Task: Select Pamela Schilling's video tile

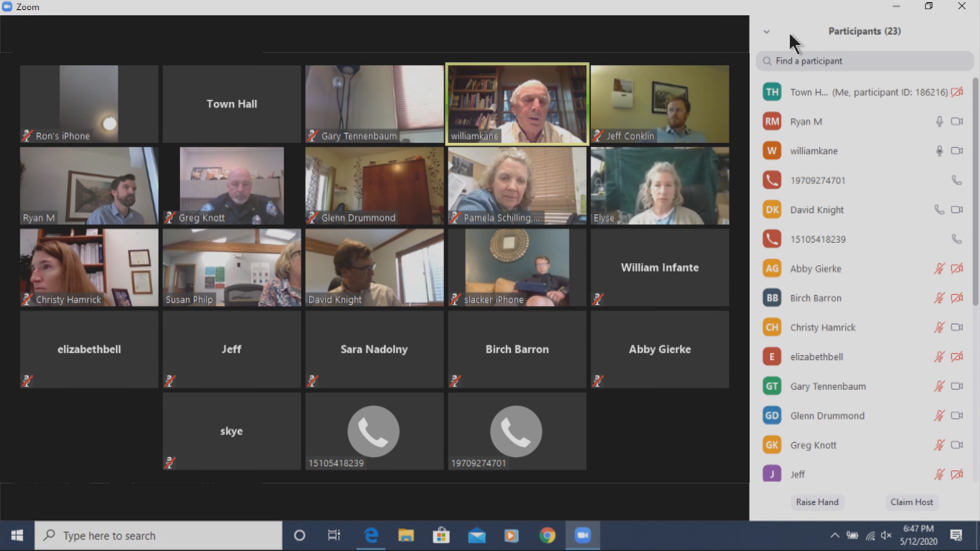Action: click(x=517, y=186)
